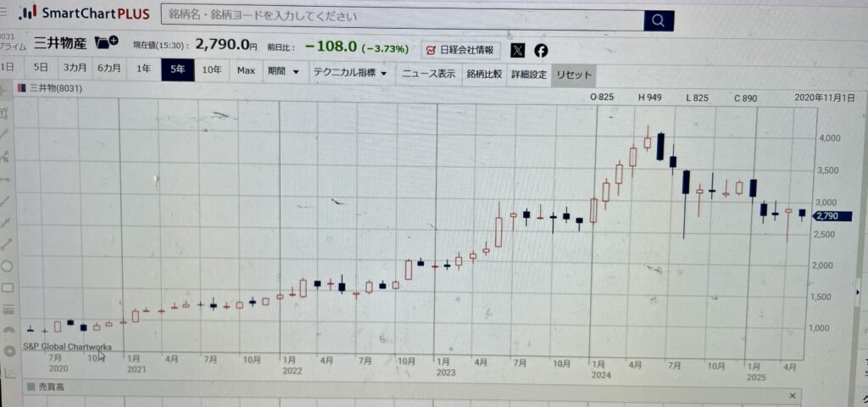Switch chart range to 10年
868x407 pixels.
tap(213, 70)
